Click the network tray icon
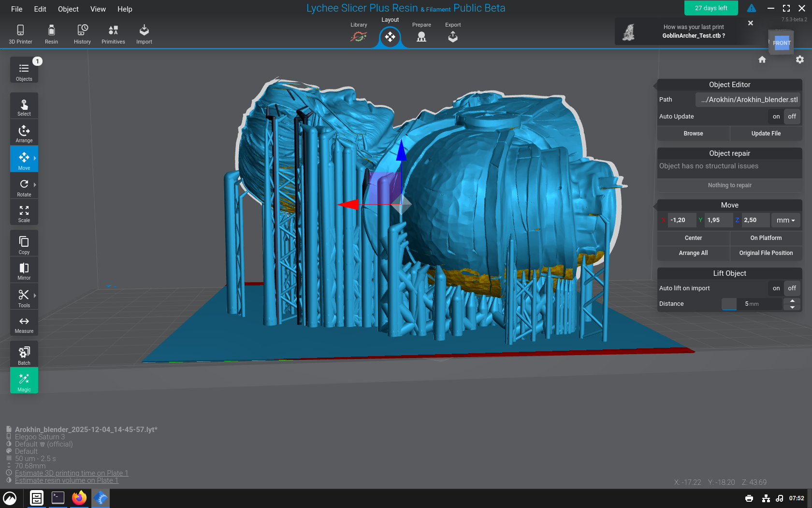This screenshot has height=508, width=812. (766, 498)
